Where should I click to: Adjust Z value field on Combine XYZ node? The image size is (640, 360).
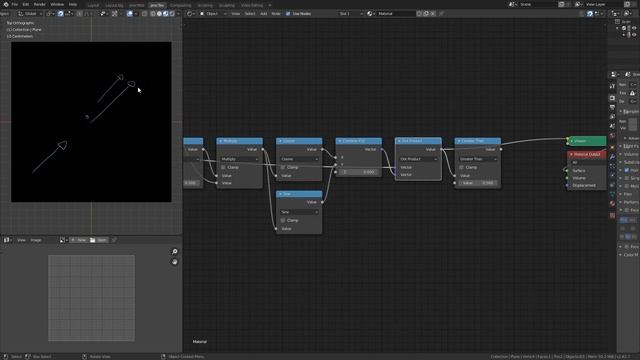358,172
